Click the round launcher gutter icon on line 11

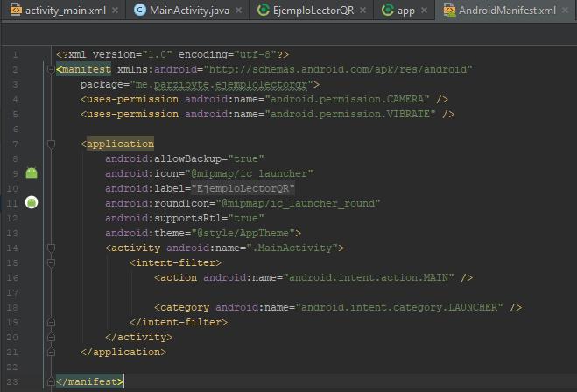pyautogui.click(x=32, y=203)
